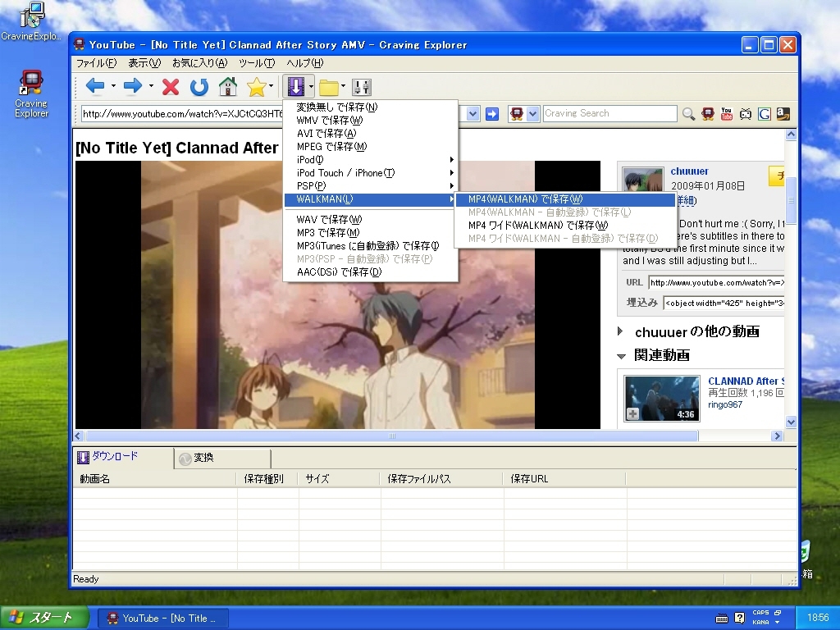Select AVI で保存 menu item

tap(370, 134)
